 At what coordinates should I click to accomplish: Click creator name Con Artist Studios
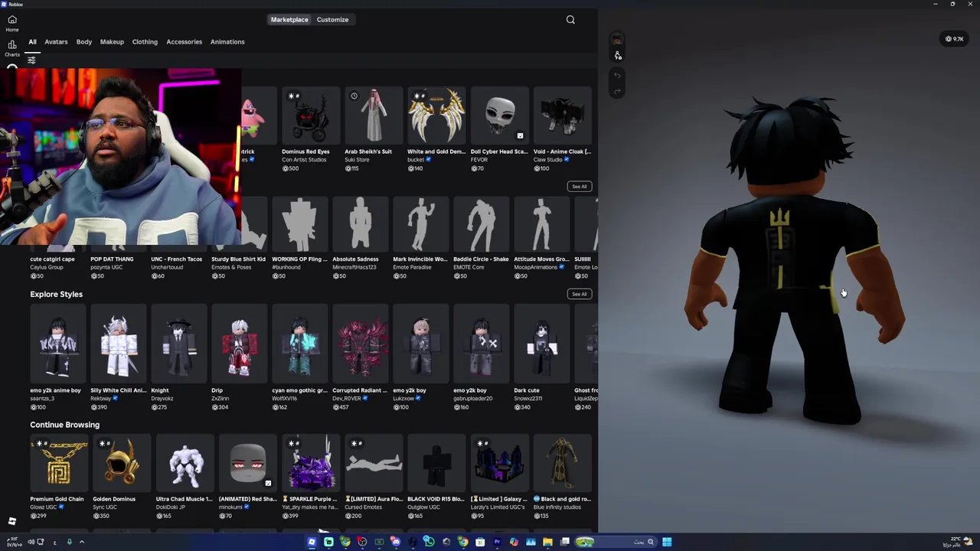click(x=304, y=160)
